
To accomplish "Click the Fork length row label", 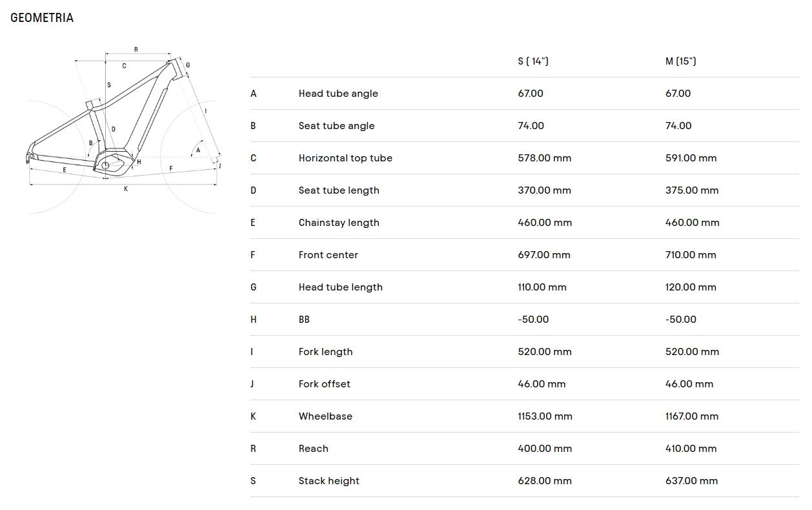I will pos(325,352).
